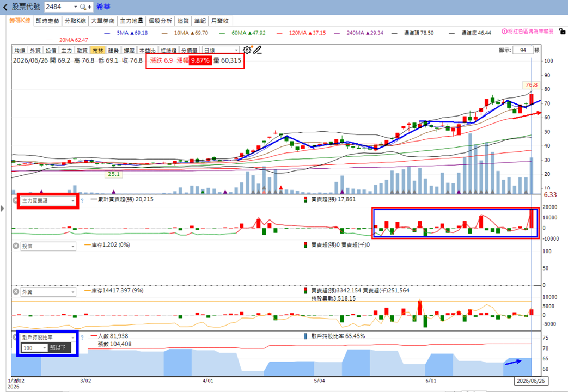The width and height of the screenshot is (568, 392).
Task: Toggle the 布林 overlay button
Action: (x=98, y=50)
